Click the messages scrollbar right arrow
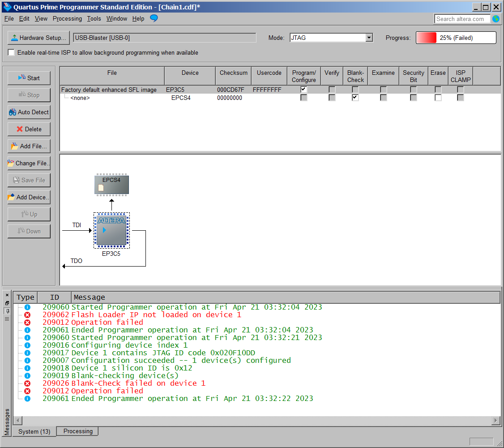Viewport: 504px width, 448px height. [495, 420]
